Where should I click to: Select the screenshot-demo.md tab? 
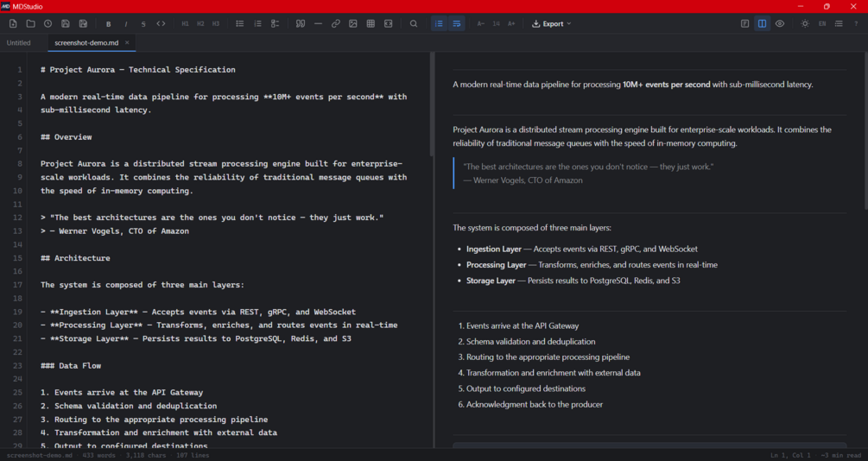[x=86, y=42]
